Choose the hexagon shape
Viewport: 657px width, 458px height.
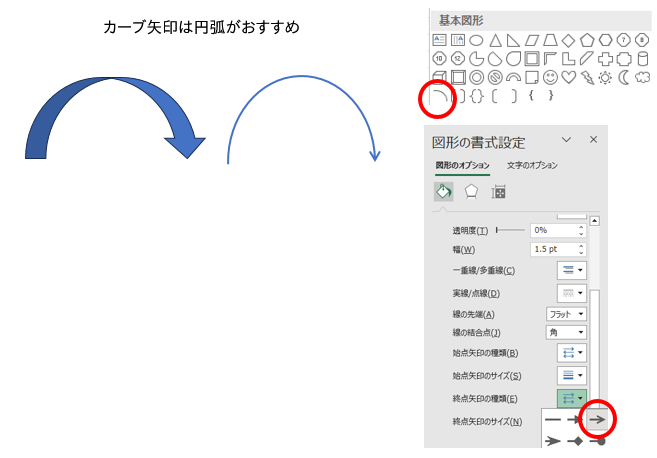coord(605,41)
